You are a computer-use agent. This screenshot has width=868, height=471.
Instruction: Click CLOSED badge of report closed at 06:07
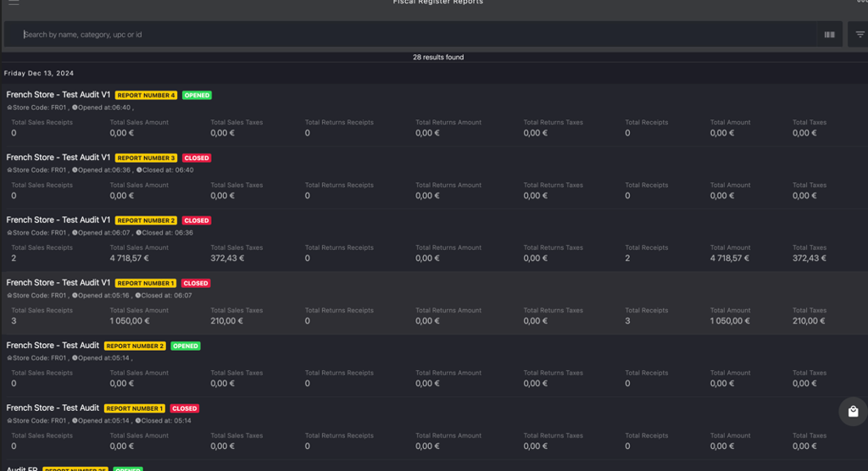pos(196,283)
